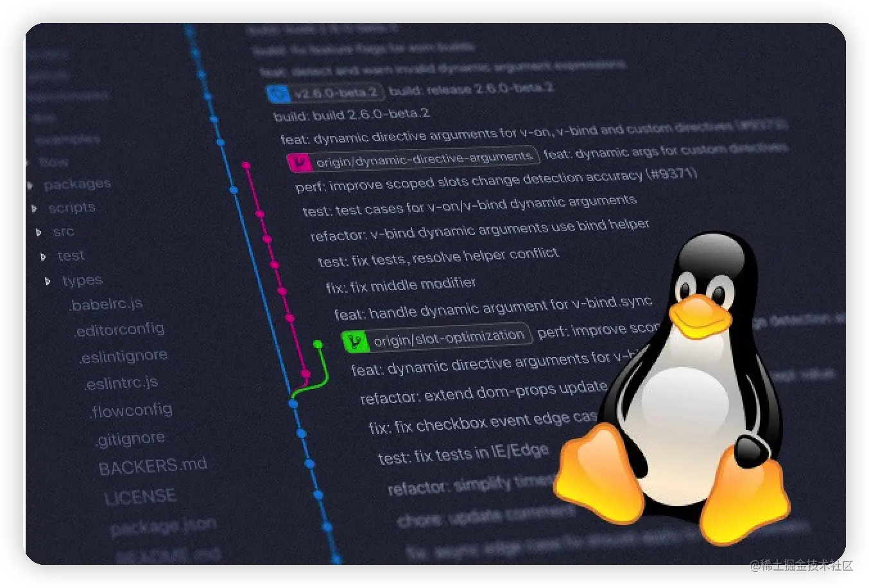Viewport: 869px width, 588px height.
Task: Click the Tux penguin mascot
Action: click(x=673, y=388)
